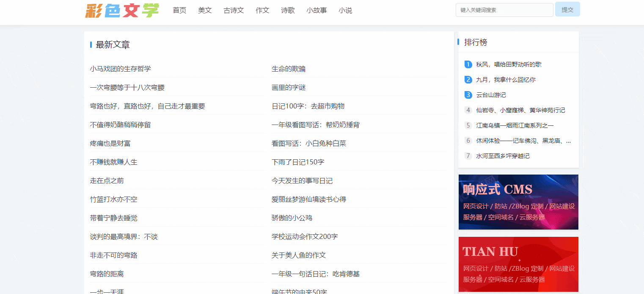Click the 响应式 CMS advertisement banner
Image resolution: width=644 pixels, height=294 pixels.
click(x=518, y=202)
